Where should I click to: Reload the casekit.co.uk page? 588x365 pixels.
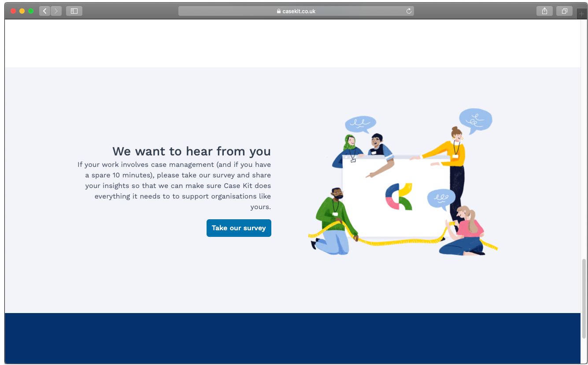409,11
